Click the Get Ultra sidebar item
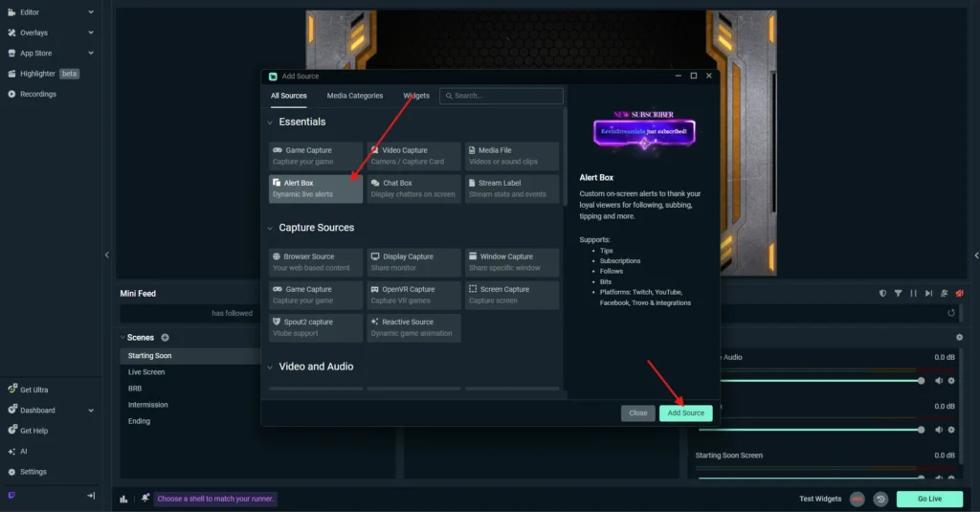 (x=28, y=390)
